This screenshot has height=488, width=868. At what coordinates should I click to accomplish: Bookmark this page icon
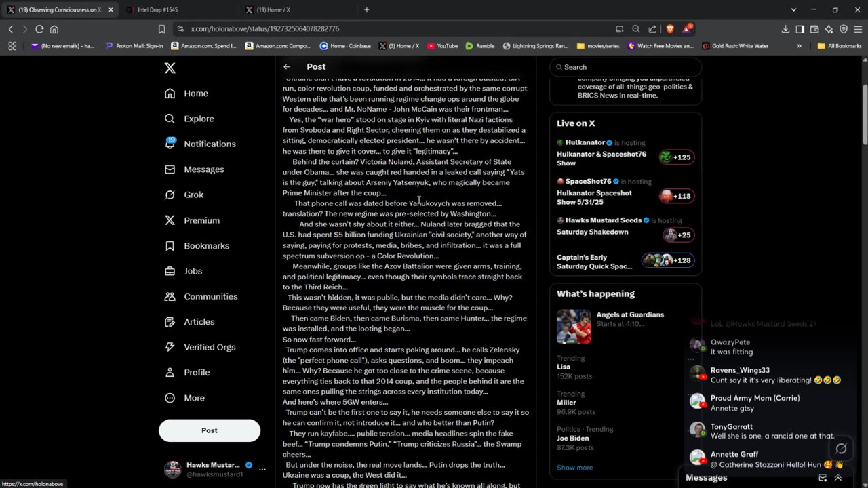click(x=161, y=29)
